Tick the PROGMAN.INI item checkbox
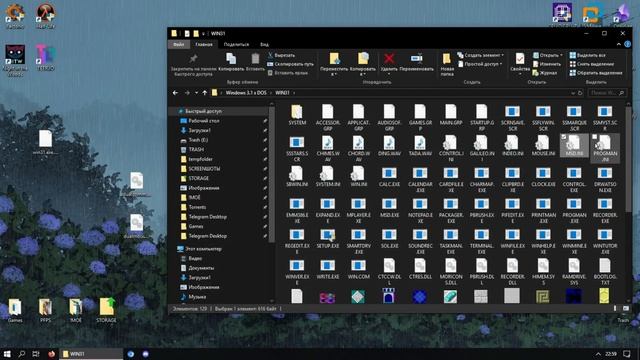640x360 pixels. (595, 137)
